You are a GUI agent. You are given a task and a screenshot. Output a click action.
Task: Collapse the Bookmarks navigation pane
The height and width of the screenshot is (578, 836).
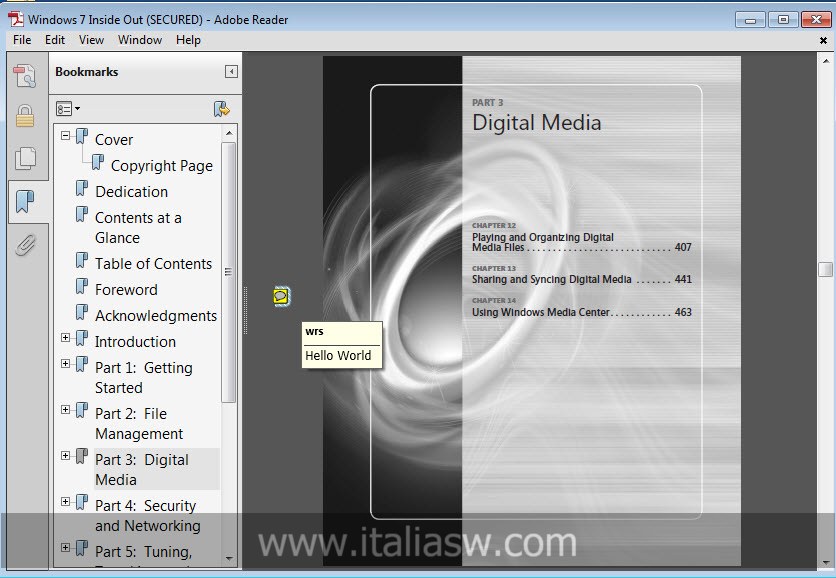pyautogui.click(x=231, y=71)
